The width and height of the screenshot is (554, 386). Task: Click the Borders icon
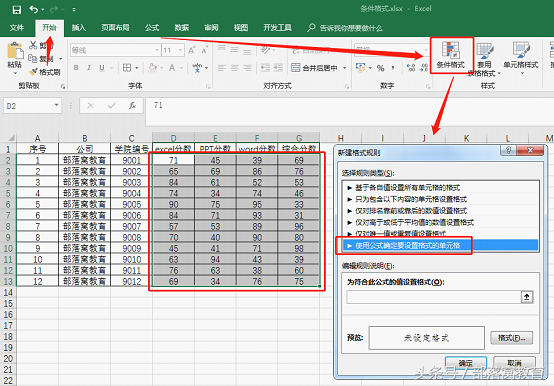tap(127, 67)
